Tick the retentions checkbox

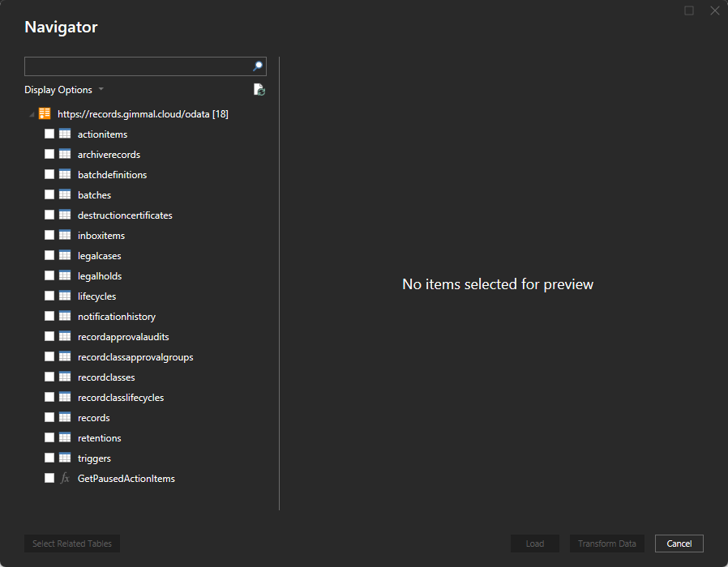[49, 438]
